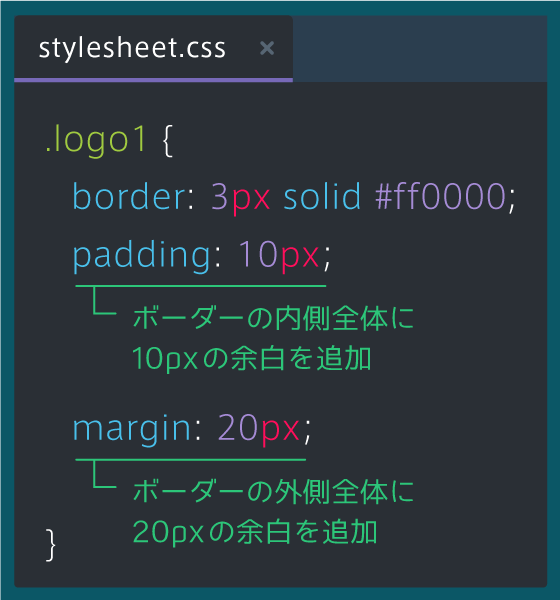Click the solid keyword in border
Viewport: 560px width, 600px height.
click(x=322, y=196)
